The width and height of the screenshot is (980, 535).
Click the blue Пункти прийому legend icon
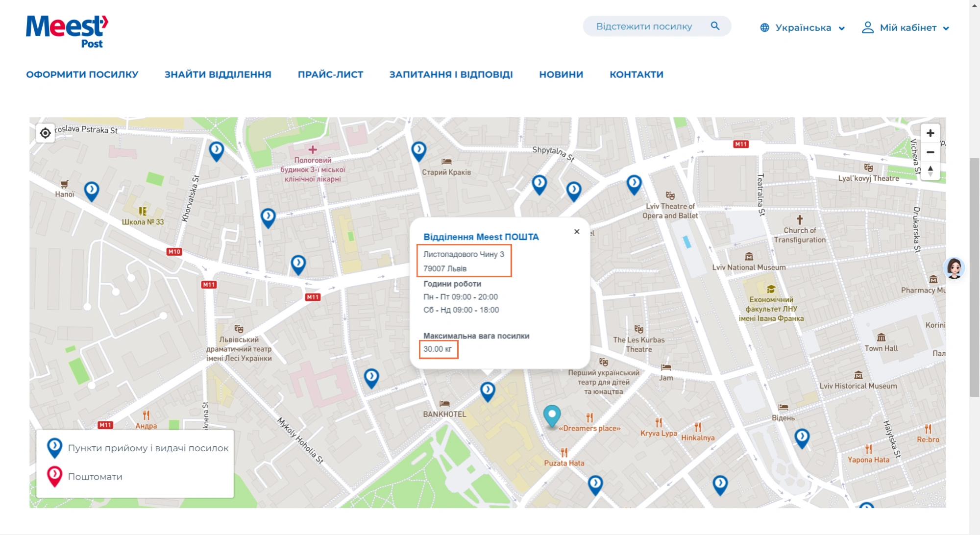point(54,448)
